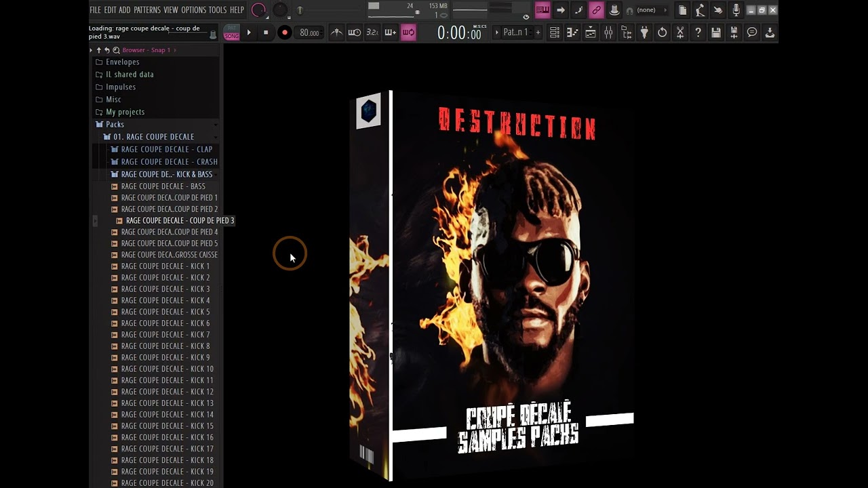Open the TOOLS menu
Image resolution: width=868 pixels, height=488 pixels.
218,10
